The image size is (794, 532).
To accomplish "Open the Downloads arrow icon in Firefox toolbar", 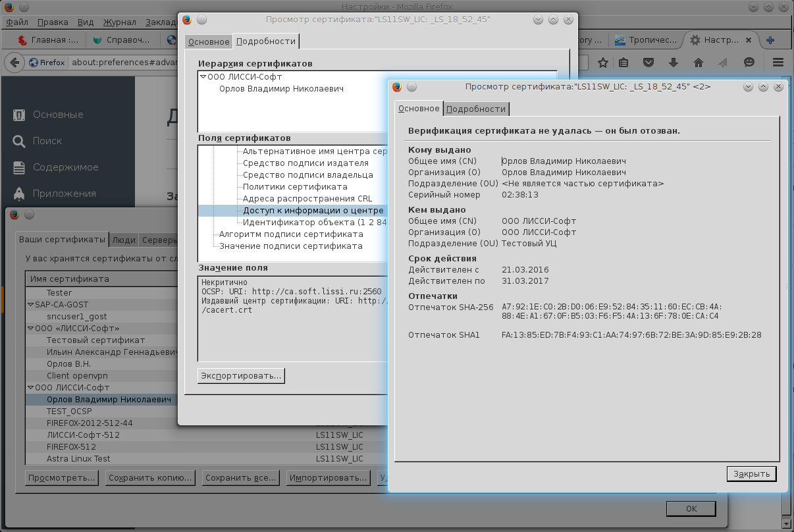I will coord(673,63).
